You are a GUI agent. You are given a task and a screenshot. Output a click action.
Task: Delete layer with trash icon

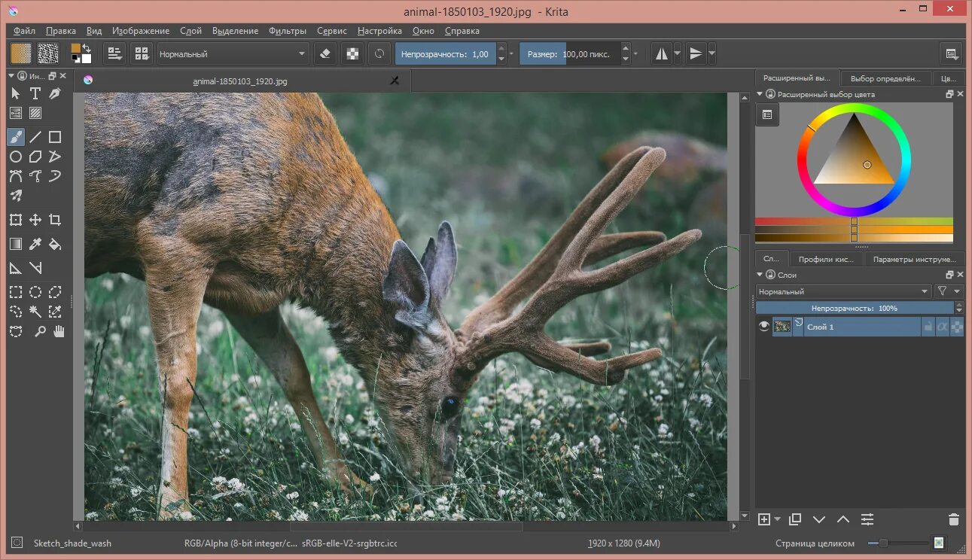pos(954,519)
